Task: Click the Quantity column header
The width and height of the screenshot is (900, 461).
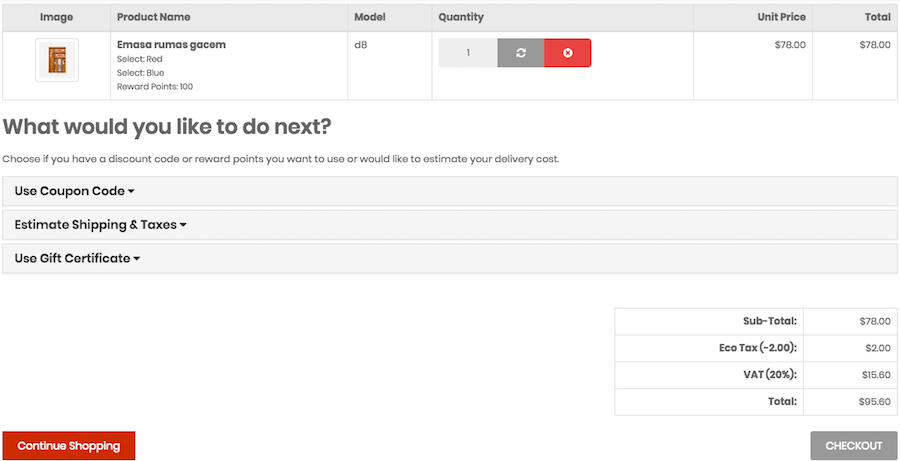Action: point(461,17)
